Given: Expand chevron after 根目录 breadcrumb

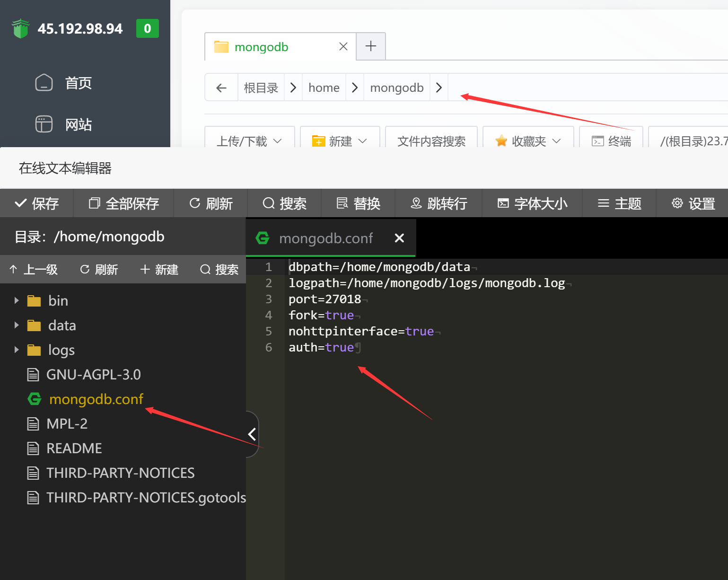Looking at the screenshot, I should point(293,88).
